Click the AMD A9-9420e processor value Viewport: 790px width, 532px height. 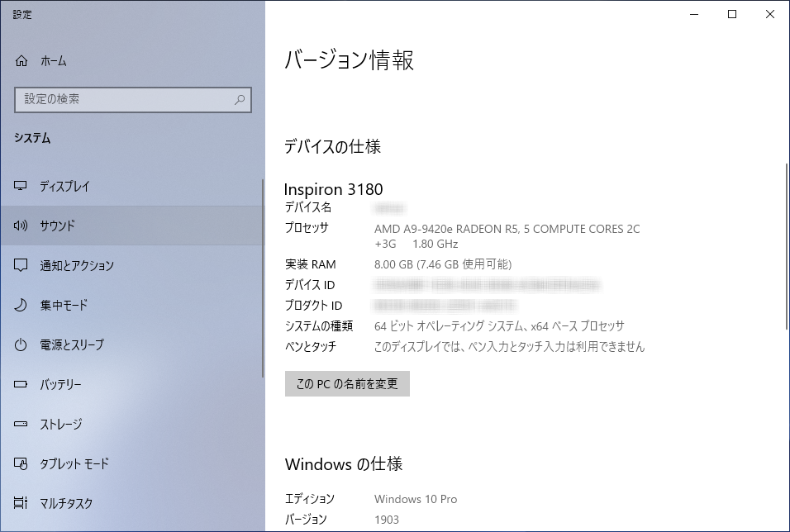click(x=507, y=236)
